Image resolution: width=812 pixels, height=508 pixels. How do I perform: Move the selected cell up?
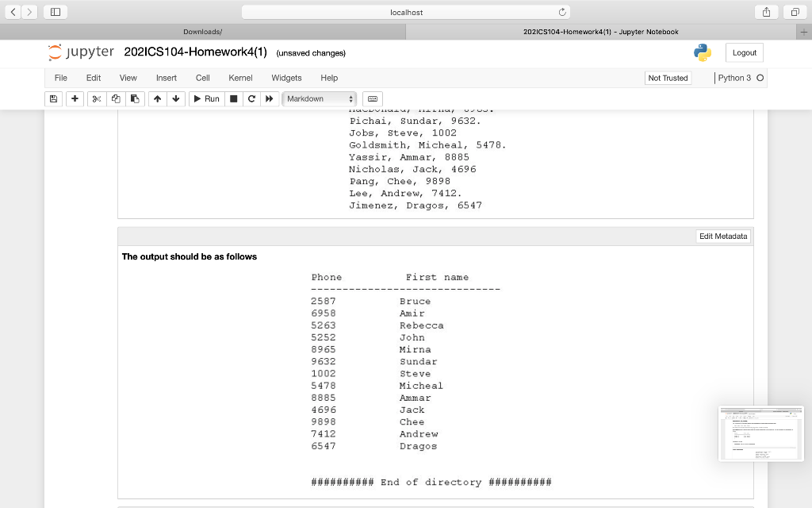click(156, 98)
